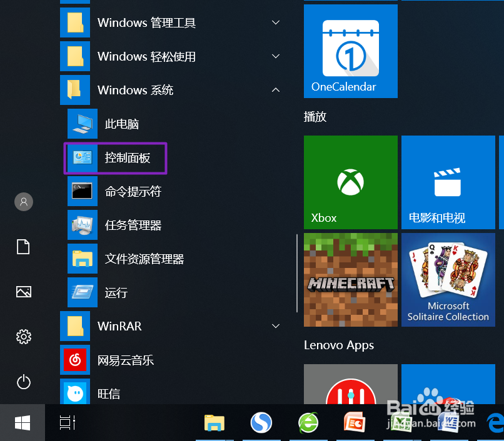Open PowerPoint on the taskbar
Viewport: 504px width, 441px height.
[355, 423]
